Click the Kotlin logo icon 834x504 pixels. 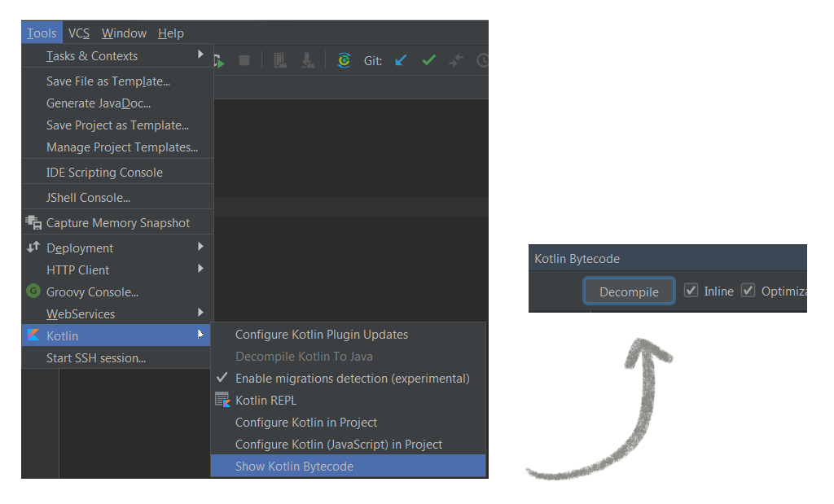[x=33, y=335]
